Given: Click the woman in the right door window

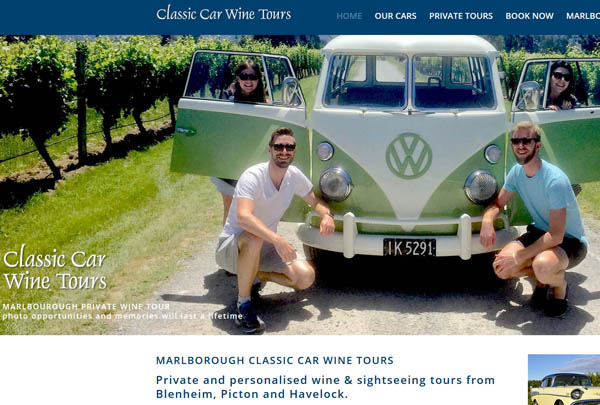Looking at the screenshot, I should [x=561, y=85].
